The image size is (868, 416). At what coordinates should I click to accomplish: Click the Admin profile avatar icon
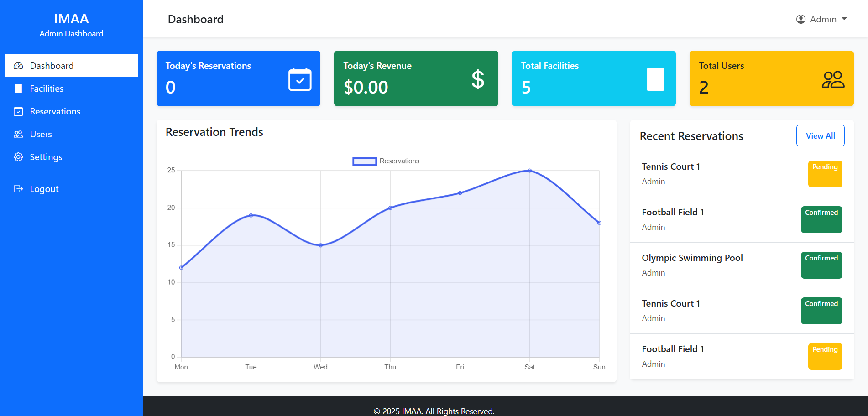[801, 19]
